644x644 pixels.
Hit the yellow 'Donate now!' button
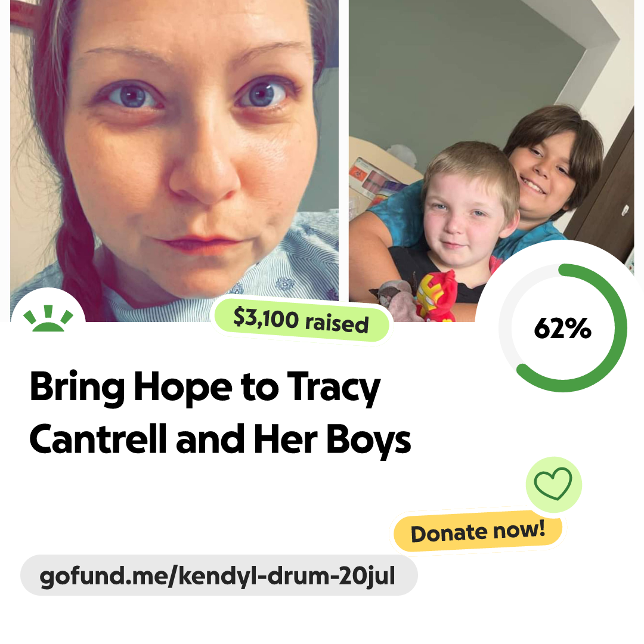pos(478,532)
